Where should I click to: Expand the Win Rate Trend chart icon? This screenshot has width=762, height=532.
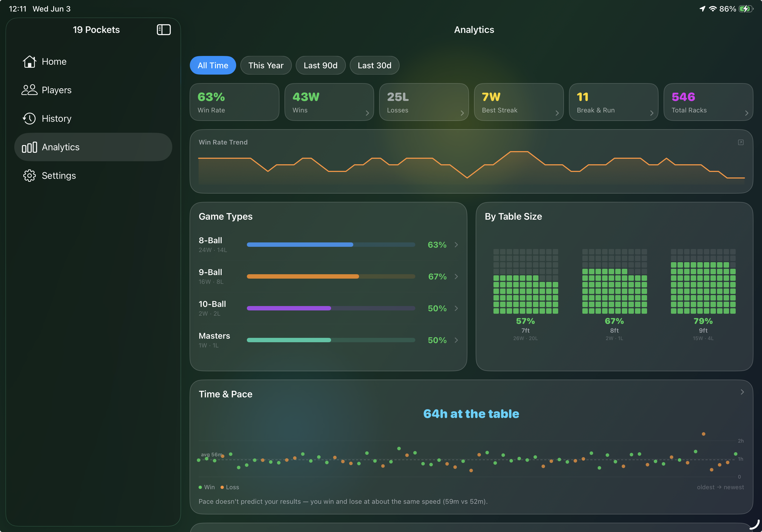[740, 142]
